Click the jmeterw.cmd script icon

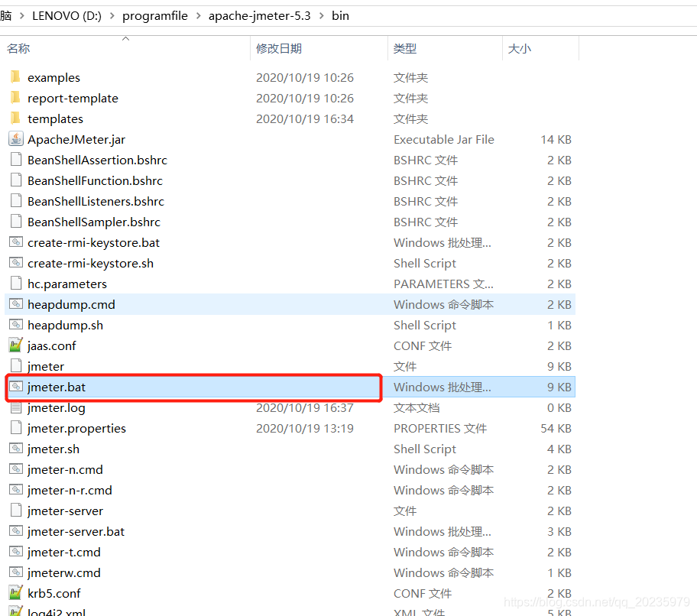tap(16, 572)
